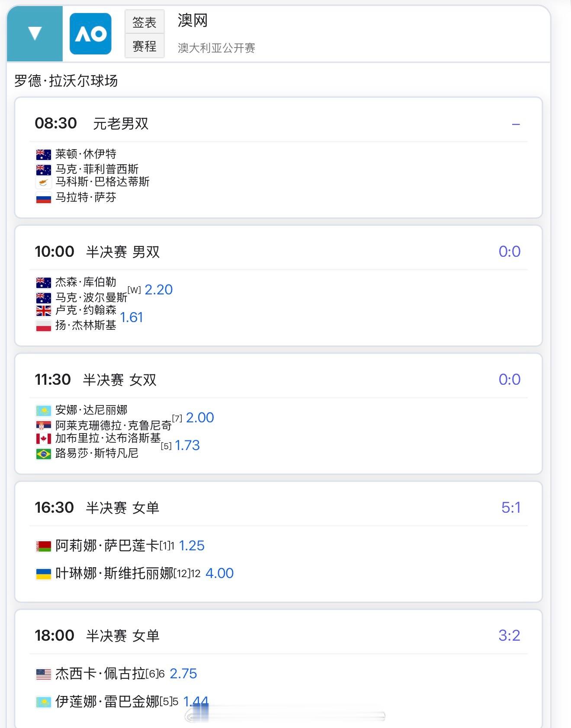Click the Russian flag beside 马拉特·萨芬
This screenshot has height=728, width=571.
[x=43, y=198]
